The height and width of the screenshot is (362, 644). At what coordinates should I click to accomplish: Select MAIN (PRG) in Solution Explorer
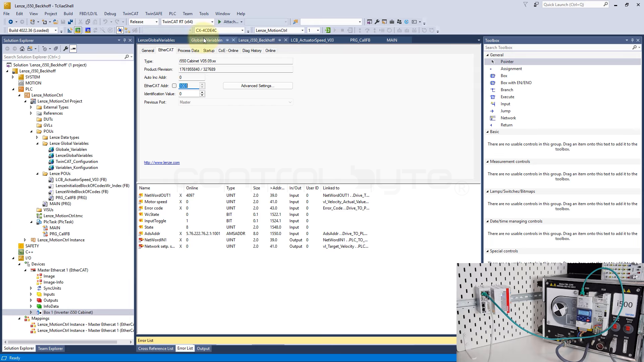[60, 204]
